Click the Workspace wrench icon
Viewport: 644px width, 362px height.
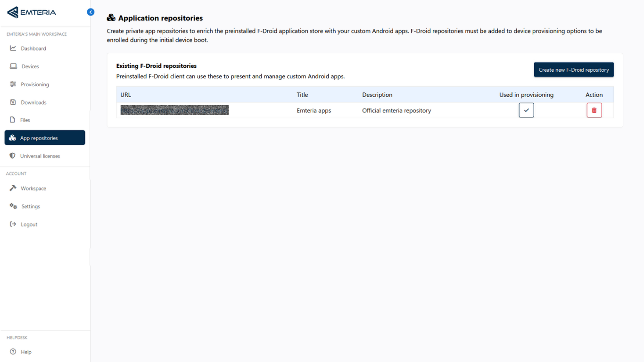tap(13, 188)
